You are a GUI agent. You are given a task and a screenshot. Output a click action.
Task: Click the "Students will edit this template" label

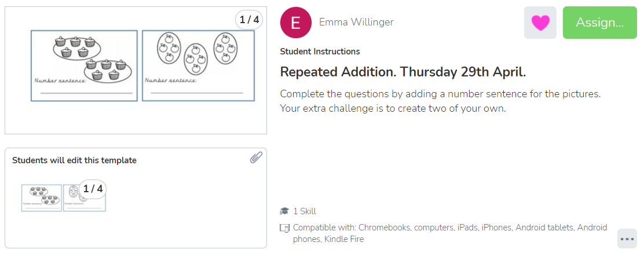[x=74, y=160]
